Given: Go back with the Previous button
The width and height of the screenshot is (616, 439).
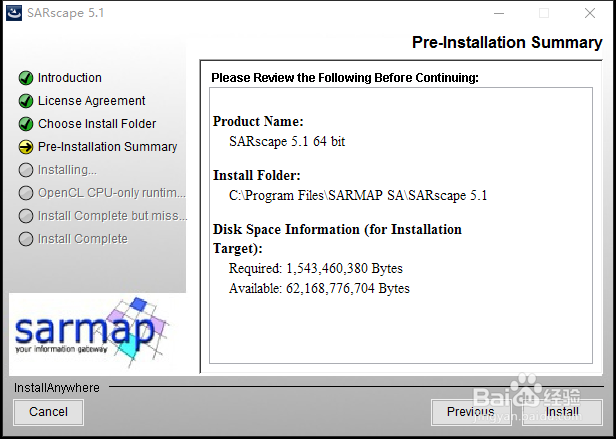Looking at the screenshot, I should tap(471, 412).
